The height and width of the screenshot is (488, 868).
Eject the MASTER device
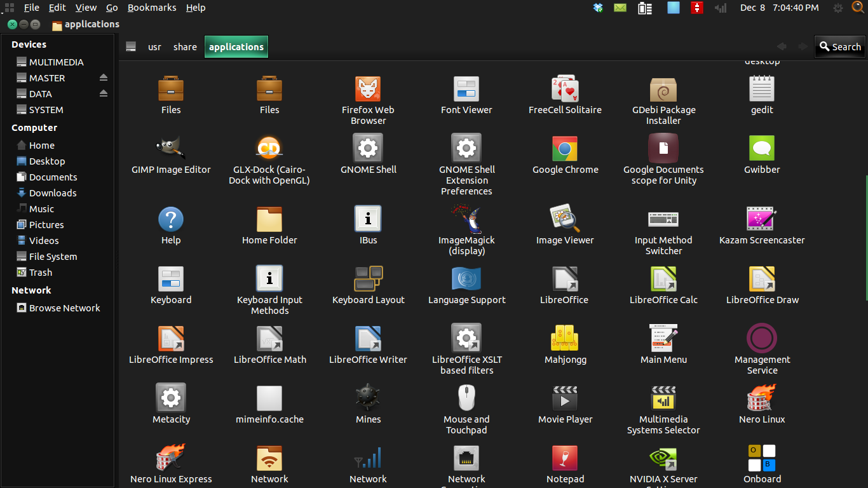click(x=105, y=78)
